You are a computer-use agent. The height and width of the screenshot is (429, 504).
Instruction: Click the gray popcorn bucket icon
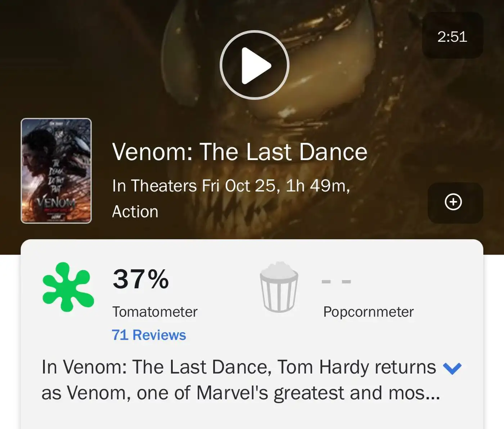pos(279,287)
